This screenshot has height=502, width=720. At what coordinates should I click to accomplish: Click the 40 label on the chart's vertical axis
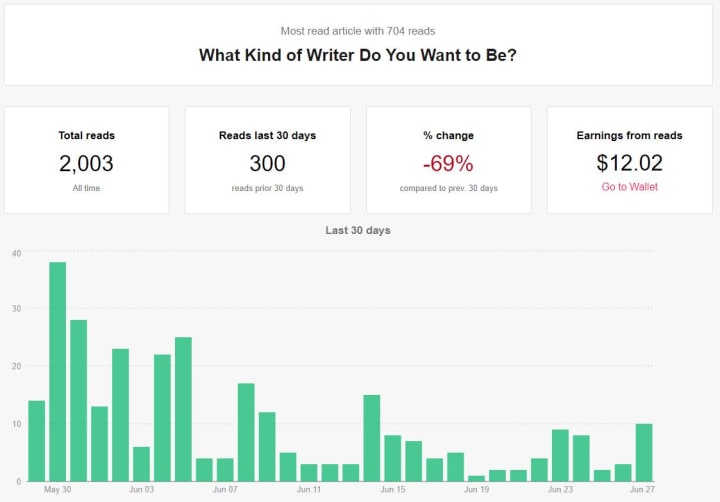pos(16,253)
